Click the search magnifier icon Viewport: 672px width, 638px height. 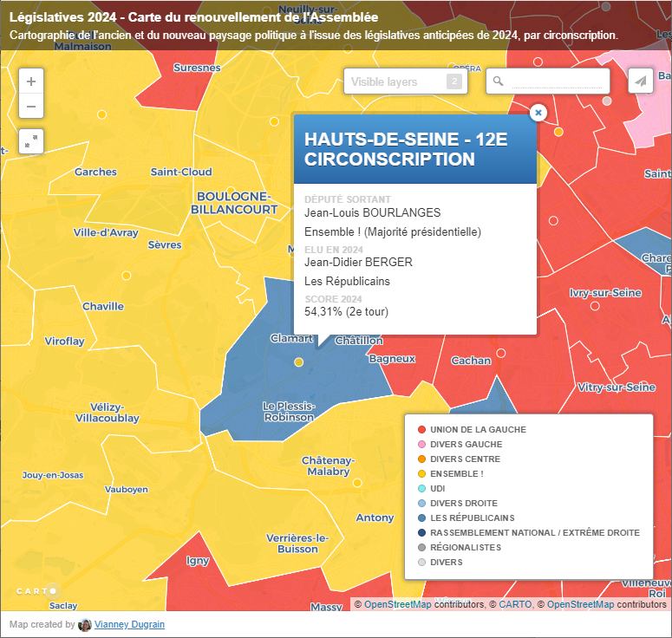tap(499, 81)
